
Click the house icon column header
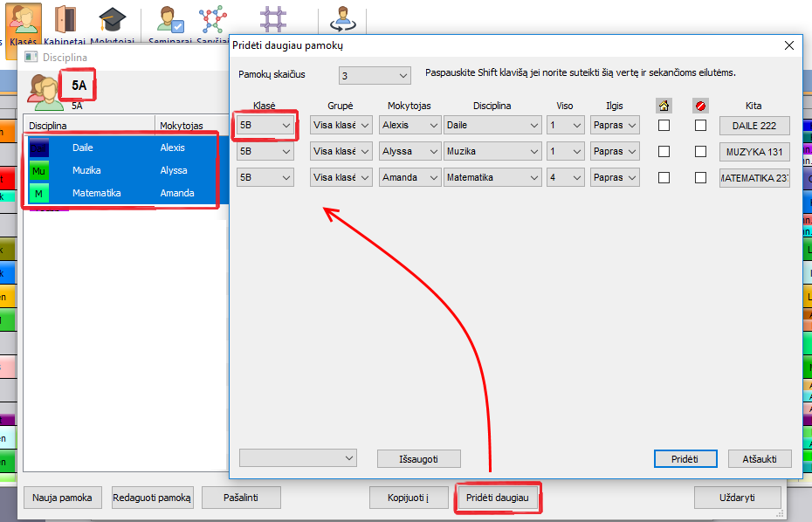coord(664,106)
